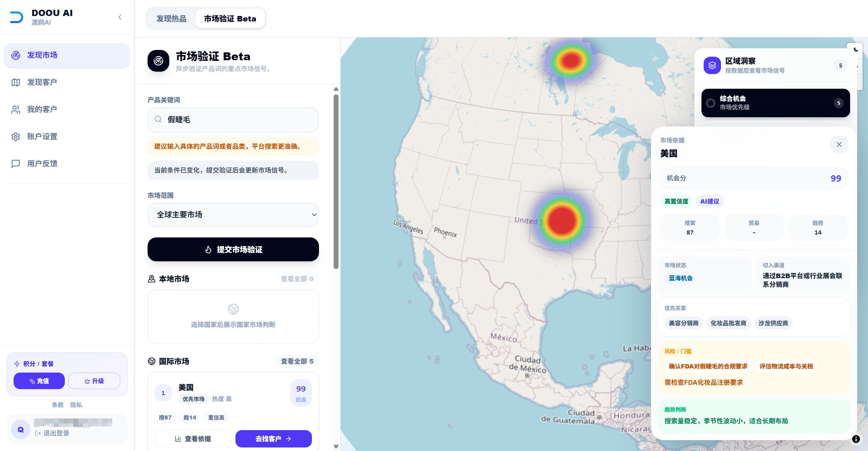Select the 市场验证 Beta tab
Screen dimensions: 868x451
point(230,18)
